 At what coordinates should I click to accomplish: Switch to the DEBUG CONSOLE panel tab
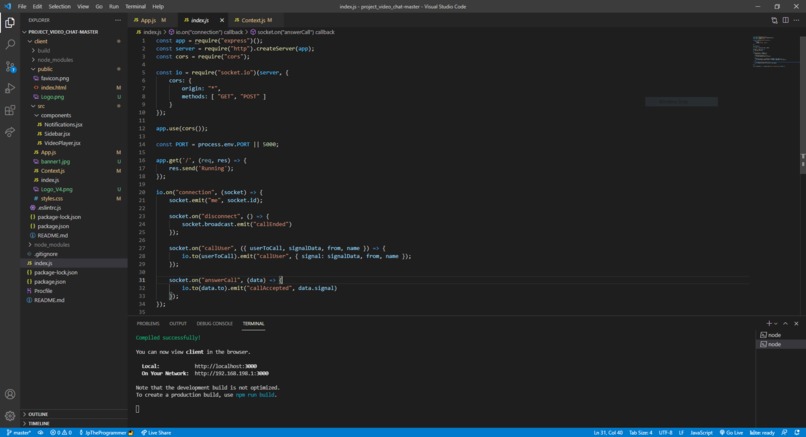(x=214, y=323)
